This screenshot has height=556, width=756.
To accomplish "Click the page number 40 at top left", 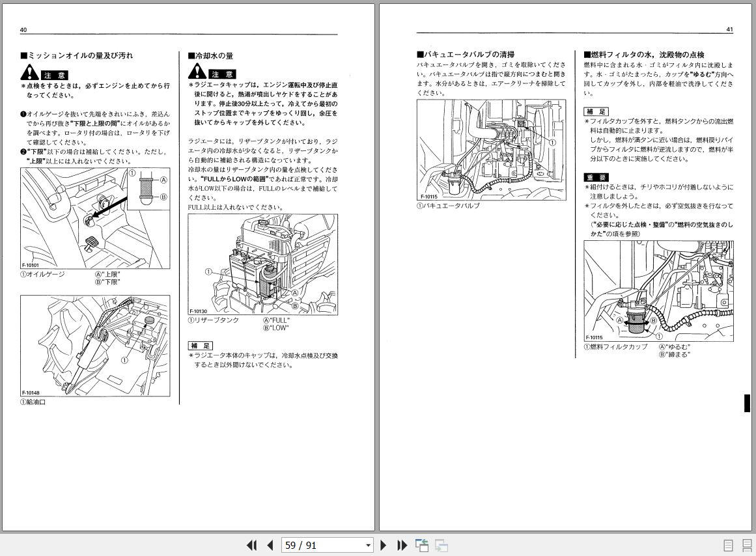I will pos(23,29).
